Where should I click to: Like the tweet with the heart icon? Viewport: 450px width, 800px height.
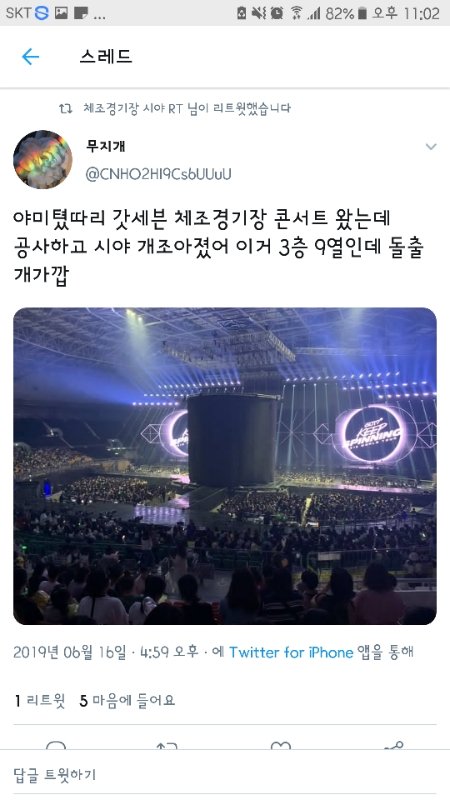[281, 745]
